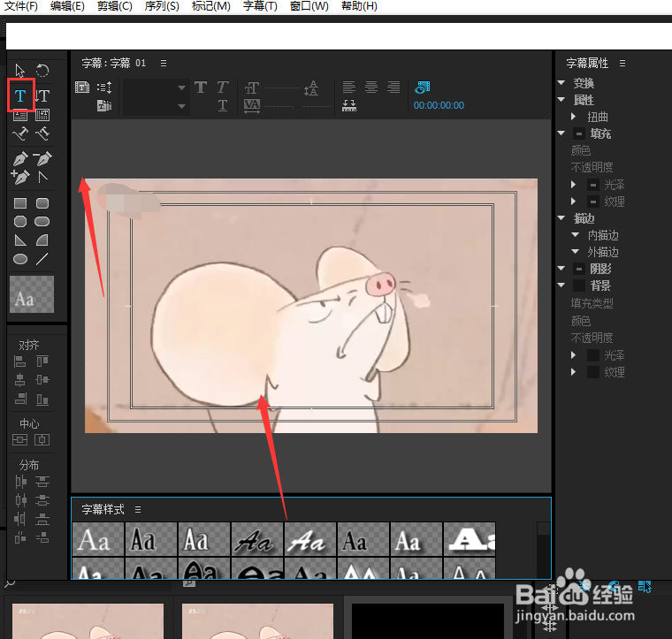This screenshot has height=639, width=672.
Task: Select the Arc tool
Action: coord(42,240)
